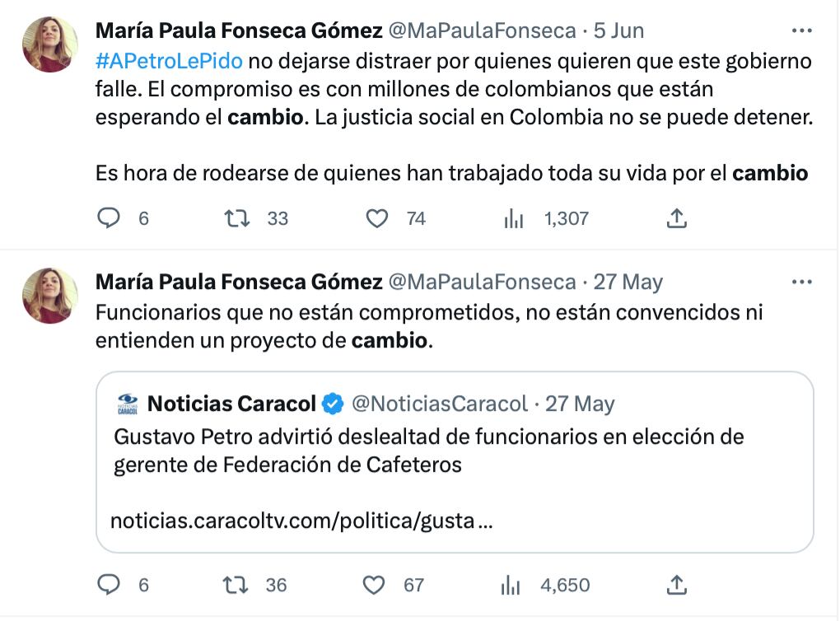Share the 27 May tweet
Screen dimensions: 840x621
tap(677, 585)
